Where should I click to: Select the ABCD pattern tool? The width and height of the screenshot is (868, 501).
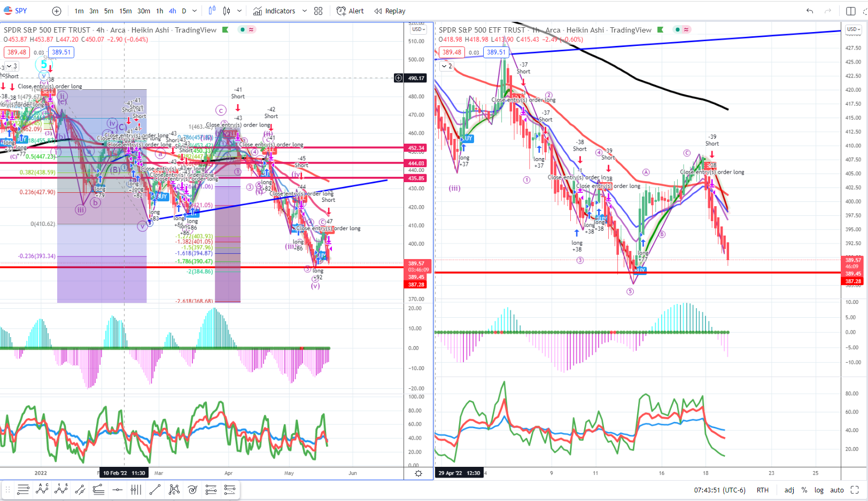42,489
